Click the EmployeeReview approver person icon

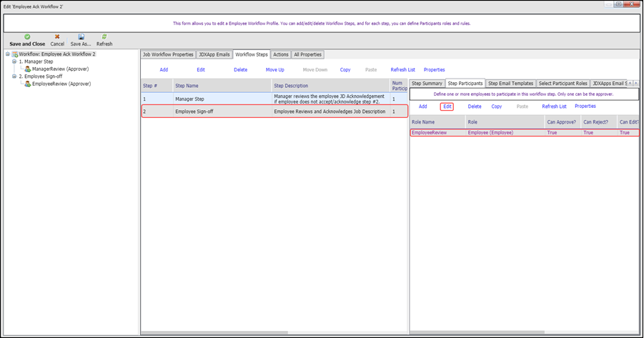[27, 84]
